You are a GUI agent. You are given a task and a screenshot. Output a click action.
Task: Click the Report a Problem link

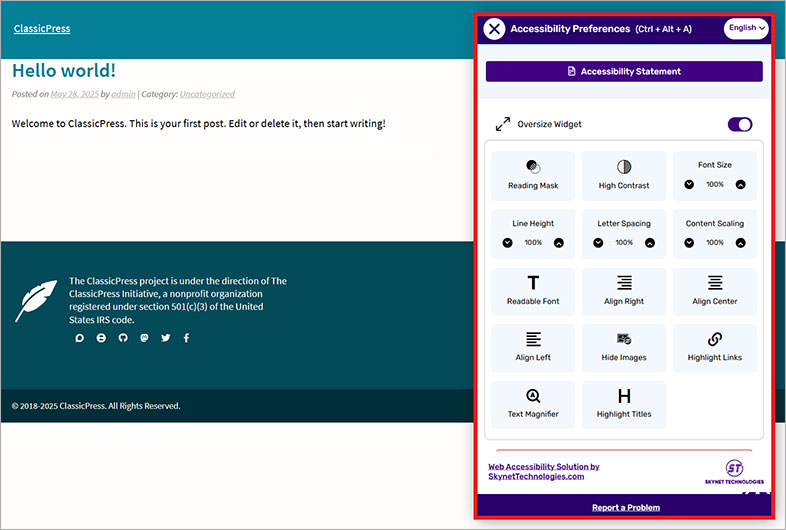[625, 508]
